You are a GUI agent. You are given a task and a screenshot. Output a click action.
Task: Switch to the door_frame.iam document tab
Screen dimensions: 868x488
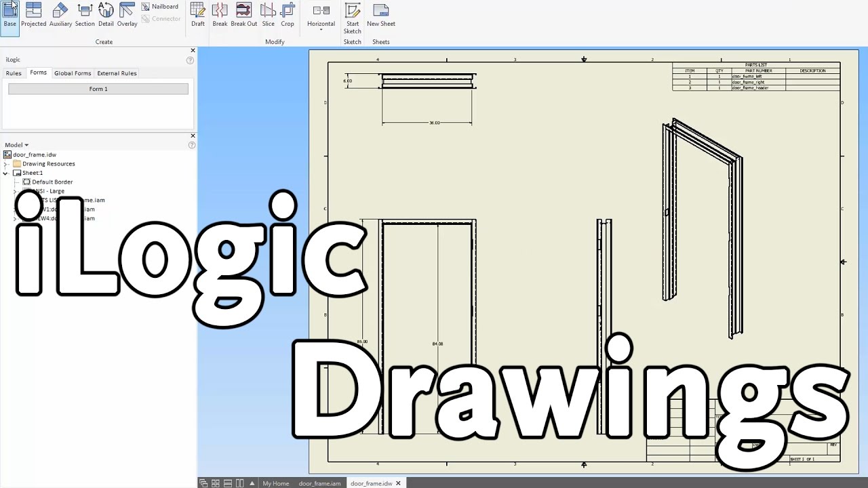point(319,483)
